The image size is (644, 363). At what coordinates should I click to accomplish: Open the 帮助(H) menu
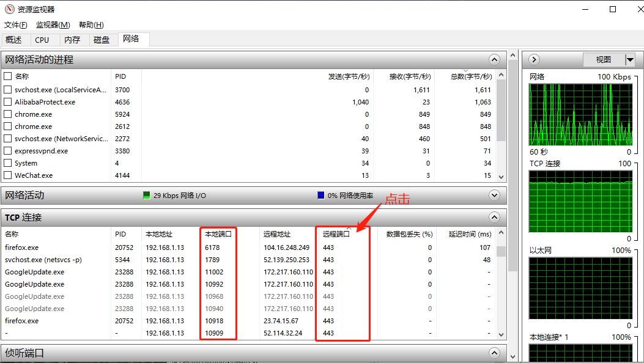[91, 25]
